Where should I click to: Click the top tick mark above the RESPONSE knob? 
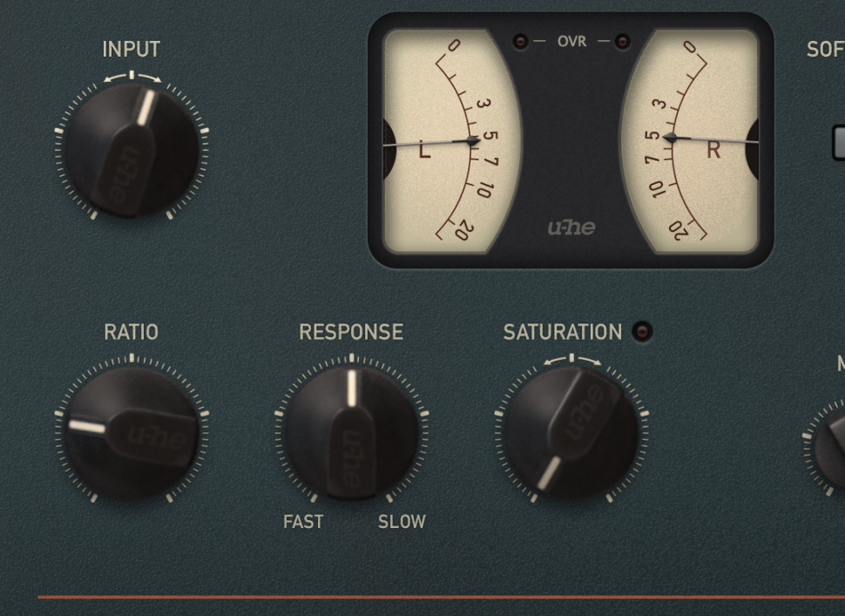[x=352, y=358]
